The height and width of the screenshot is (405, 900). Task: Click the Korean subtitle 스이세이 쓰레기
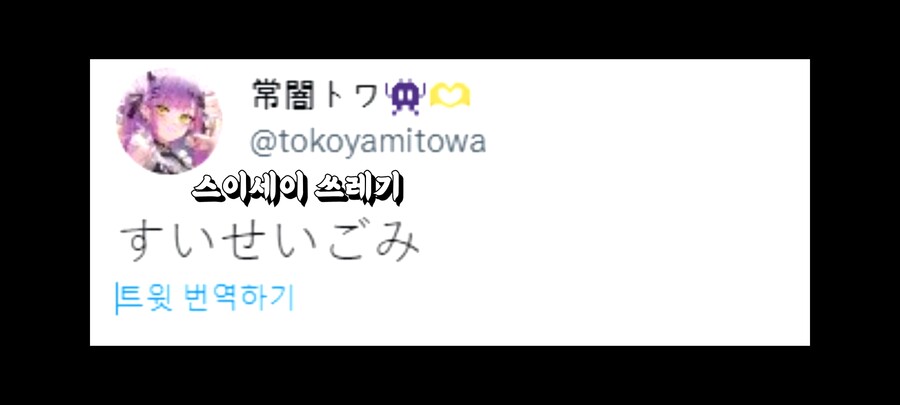coord(297,190)
